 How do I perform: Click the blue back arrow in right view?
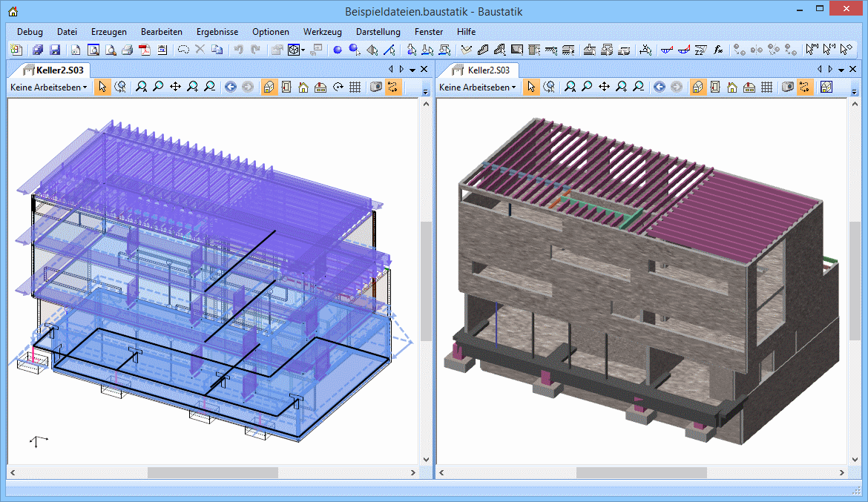tap(659, 87)
